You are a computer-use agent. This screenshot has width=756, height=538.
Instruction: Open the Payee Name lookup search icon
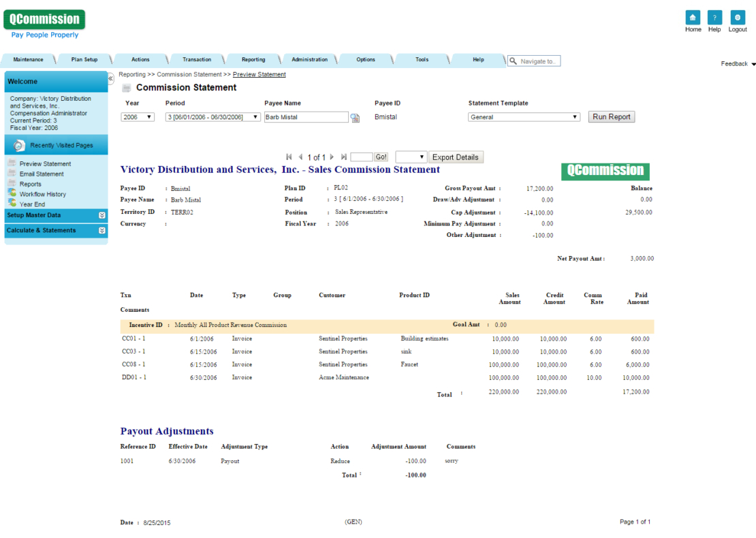click(355, 116)
